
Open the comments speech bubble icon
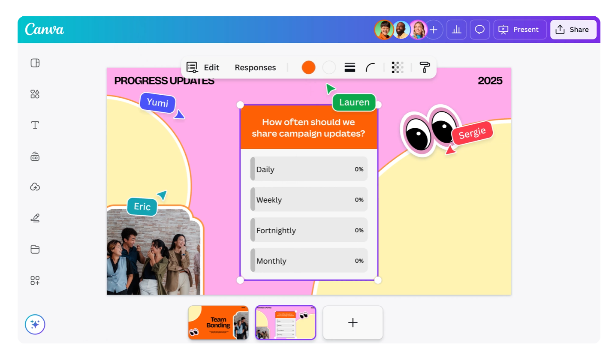coord(480,30)
